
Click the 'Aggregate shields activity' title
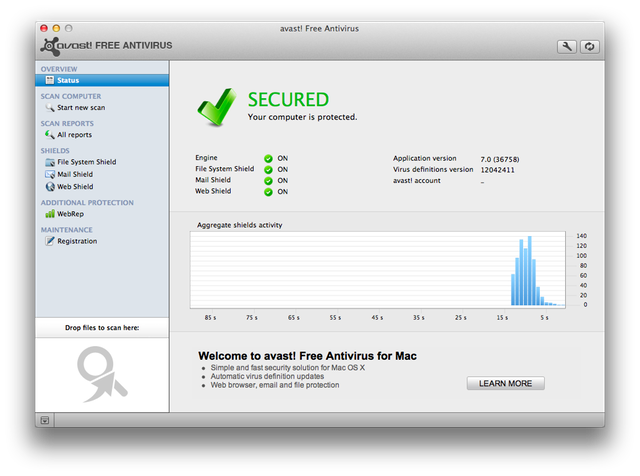[x=240, y=225]
